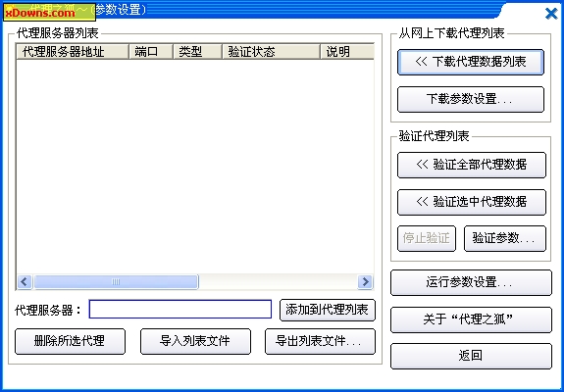564x392 pixels.
Task: Sort by 代理服务器地址 column header
Action: [x=73, y=51]
